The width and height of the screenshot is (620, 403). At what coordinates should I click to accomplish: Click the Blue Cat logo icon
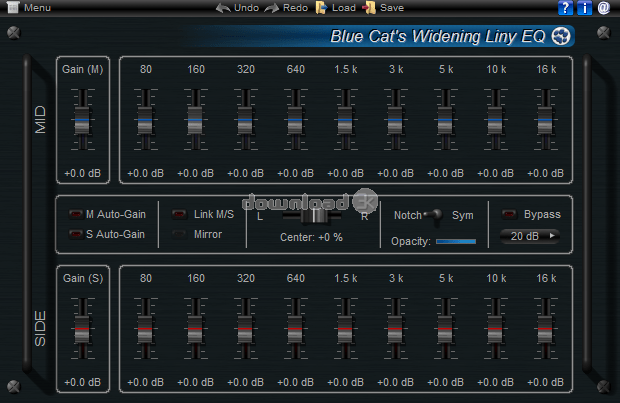click(561, 36)
